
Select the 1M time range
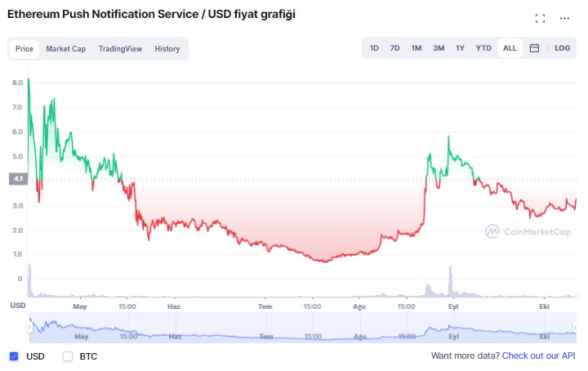tap(416, 48)
